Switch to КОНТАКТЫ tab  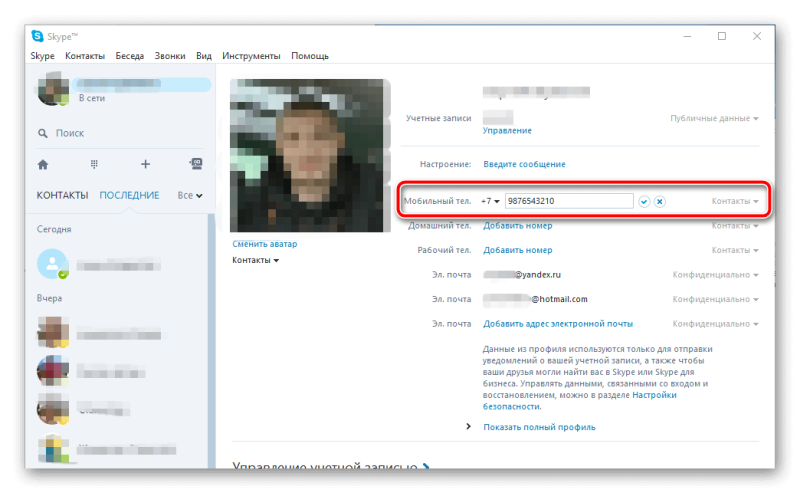click(x=62, y=195)
